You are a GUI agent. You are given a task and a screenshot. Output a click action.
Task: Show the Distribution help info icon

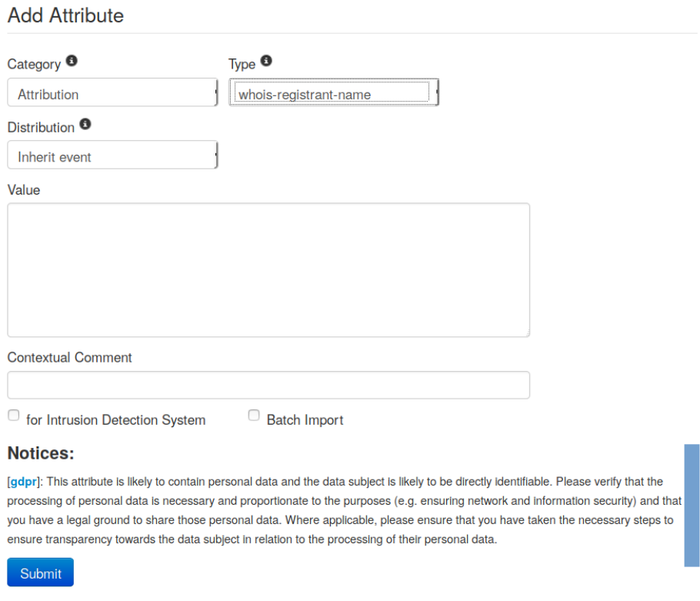click(85, 125)
